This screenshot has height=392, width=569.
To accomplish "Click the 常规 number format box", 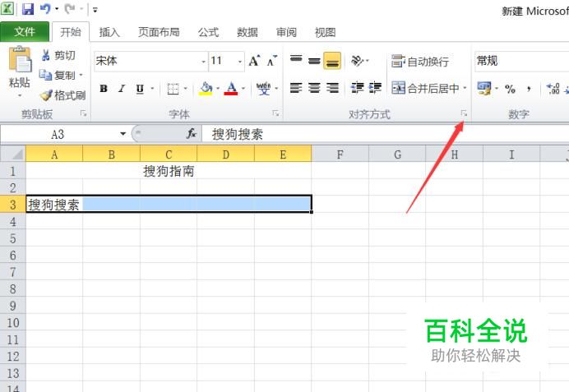I will [x=522, y=61].
